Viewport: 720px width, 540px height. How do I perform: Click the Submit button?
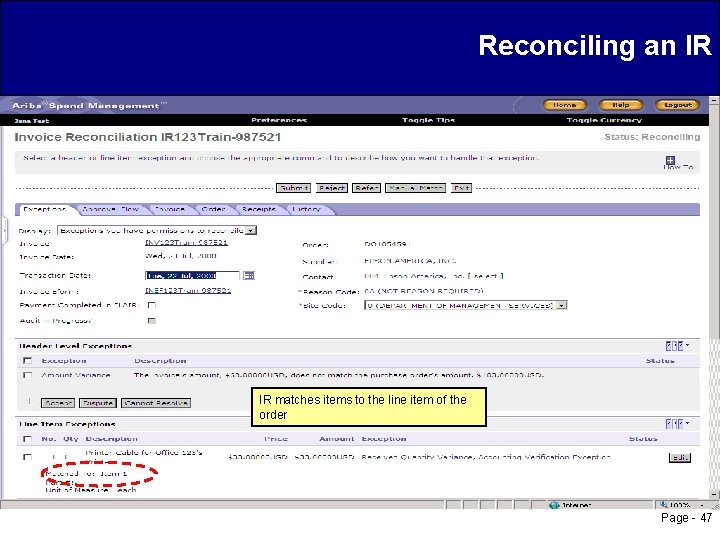tap(293, 188)
